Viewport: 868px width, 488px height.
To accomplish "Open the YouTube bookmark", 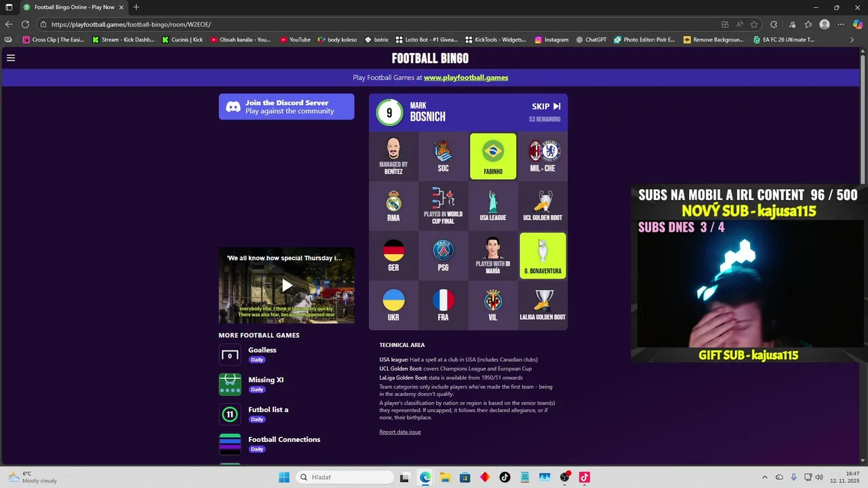I will coord(295,40).
